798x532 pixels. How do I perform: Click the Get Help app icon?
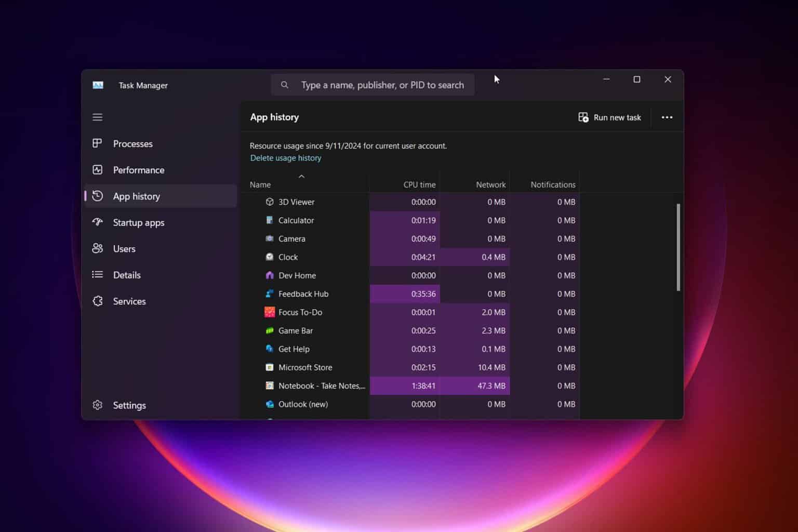270,349
